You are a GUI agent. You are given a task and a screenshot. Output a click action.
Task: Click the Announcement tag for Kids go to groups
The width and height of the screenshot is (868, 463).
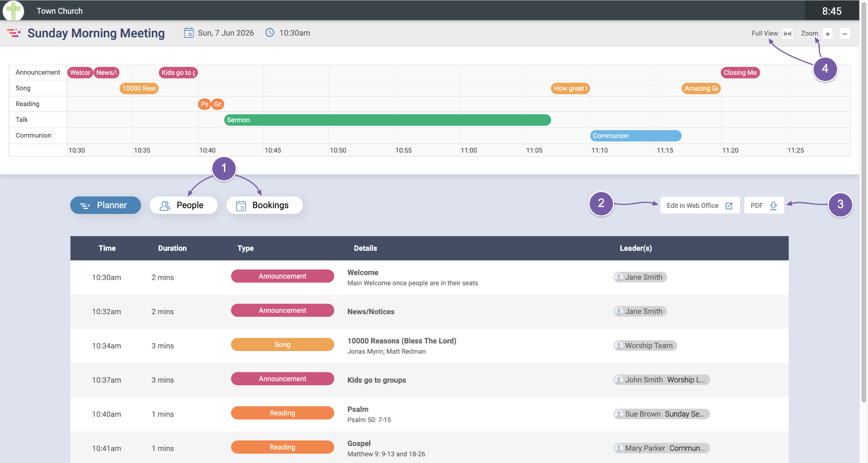(x=283, y=379)
